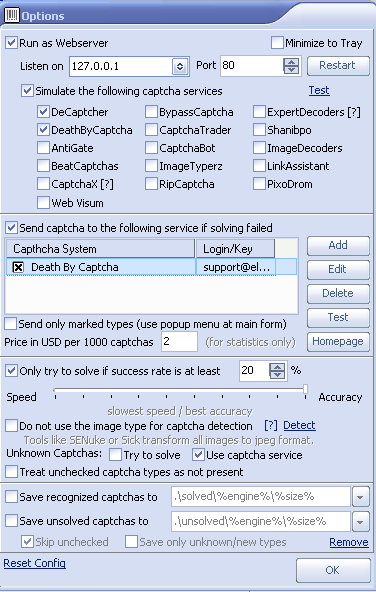The width and height of the screenshot is (376, 592).
Task: Increase the Port number with stepper
Action: click(291, 62)
